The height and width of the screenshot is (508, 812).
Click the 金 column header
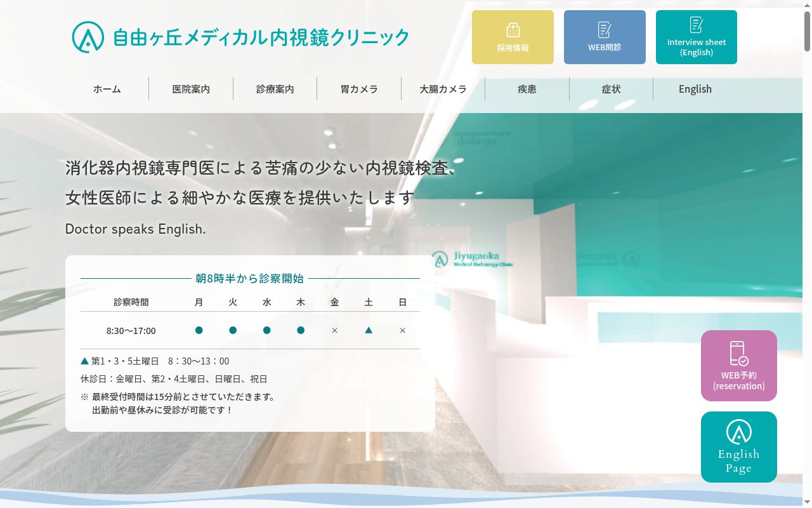tap(335, 302)
